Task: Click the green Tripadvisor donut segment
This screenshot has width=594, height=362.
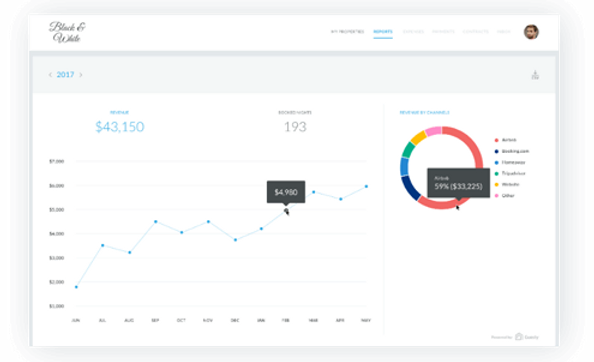Action: 408,150
